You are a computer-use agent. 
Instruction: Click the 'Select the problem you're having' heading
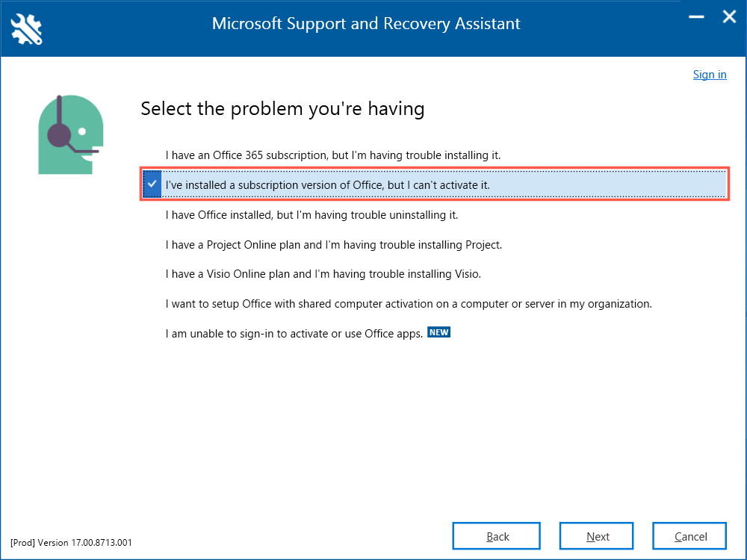(x=282, y=109)
